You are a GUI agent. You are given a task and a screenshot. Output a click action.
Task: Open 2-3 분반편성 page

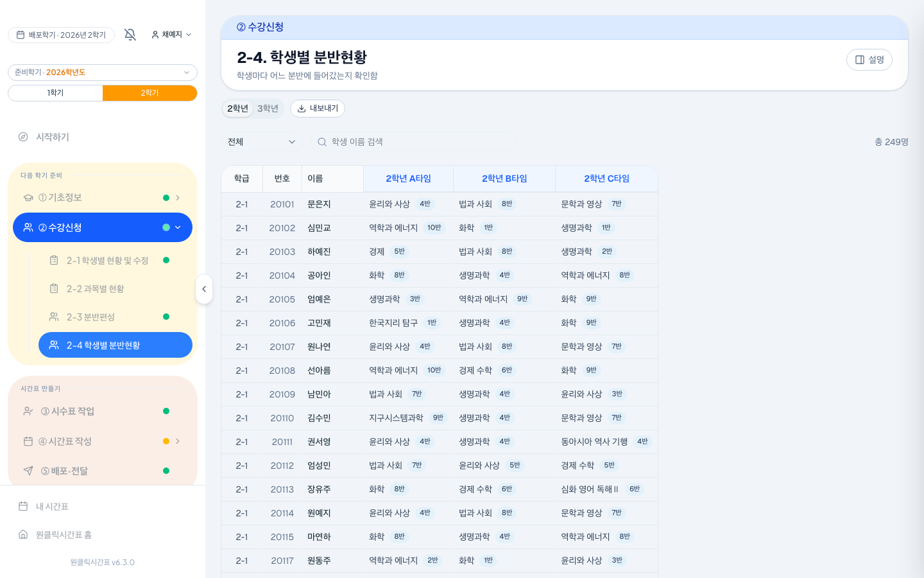coord(116,317)
